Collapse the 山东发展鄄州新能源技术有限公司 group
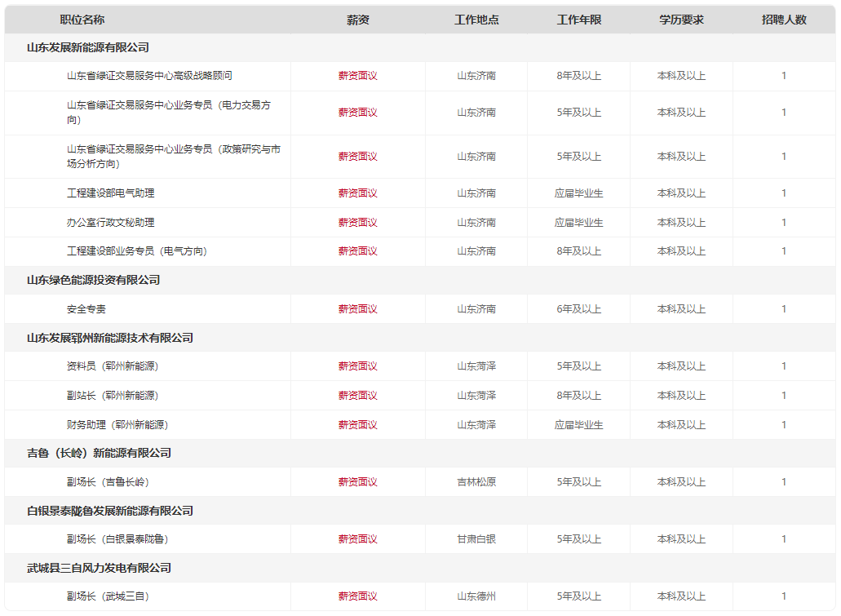The image size is (841, 616). point(104,338)
